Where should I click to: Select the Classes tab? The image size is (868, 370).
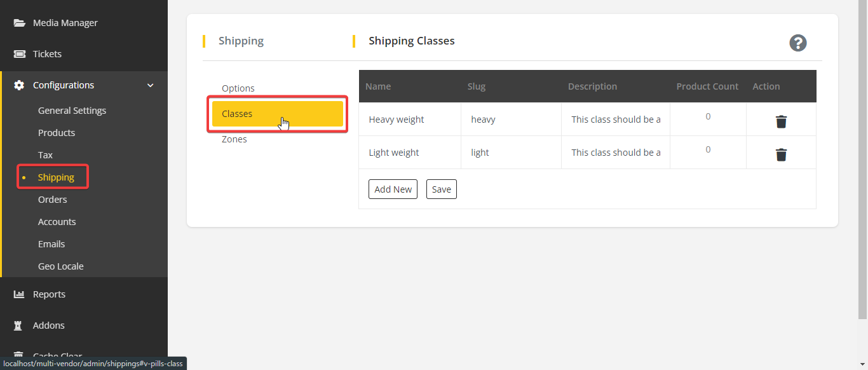click(x=278, y=114)
